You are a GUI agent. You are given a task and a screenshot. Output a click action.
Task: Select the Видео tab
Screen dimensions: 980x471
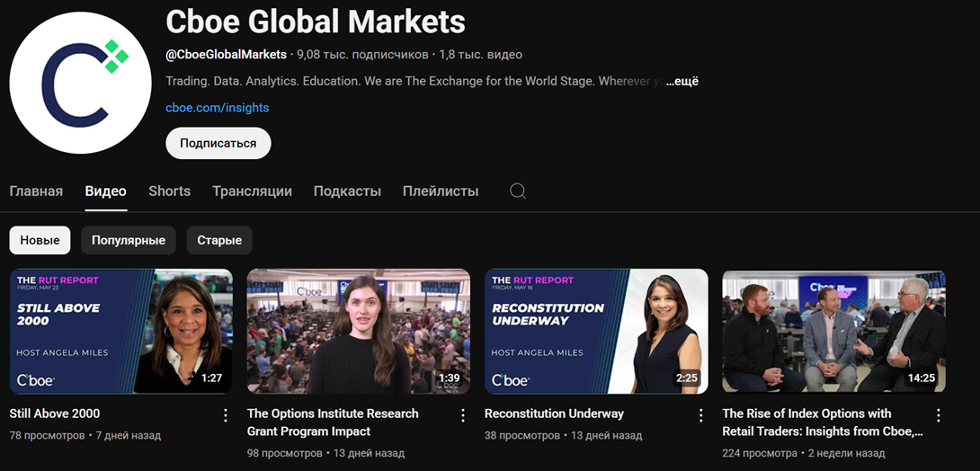(105, 191)
